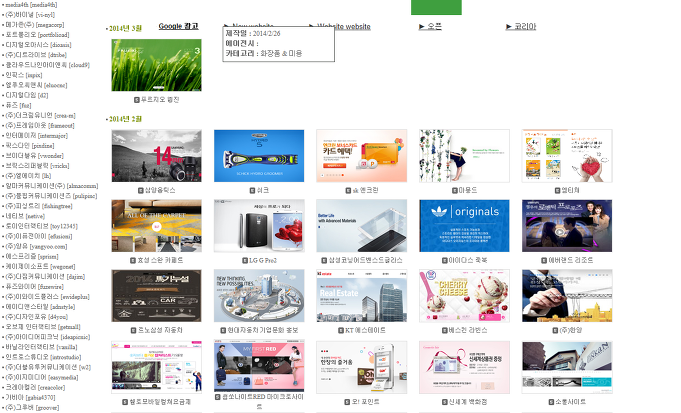Open the Schick Hydro razor thumbnail
Image resolution: width=681 pixels, height=413 pixels.
click(259, 155)
